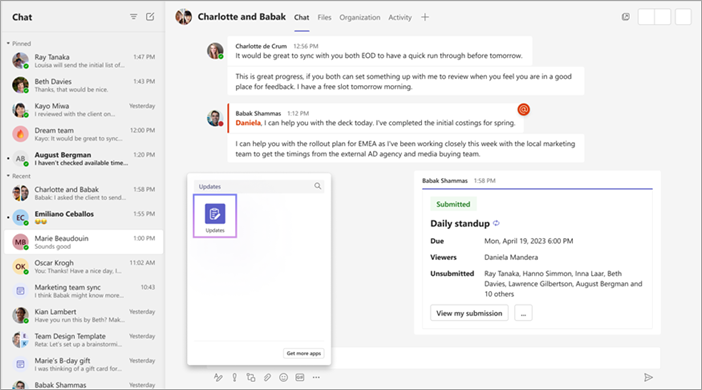Image resolution: width=702 pixels, height=390 pixels.
Task: Attach a file with the paperclip icon
Action: pos(267,377)
